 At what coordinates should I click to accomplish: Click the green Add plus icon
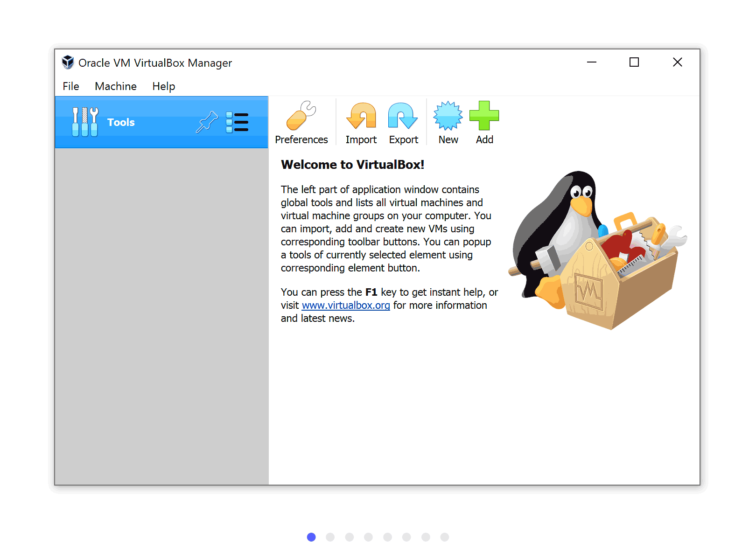tap(484, 116)
